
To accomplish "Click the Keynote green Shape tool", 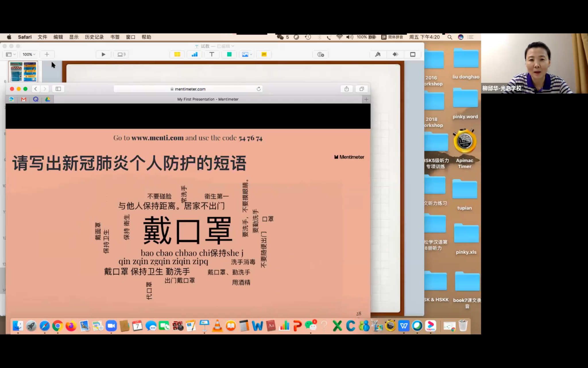I will point(229,54).
